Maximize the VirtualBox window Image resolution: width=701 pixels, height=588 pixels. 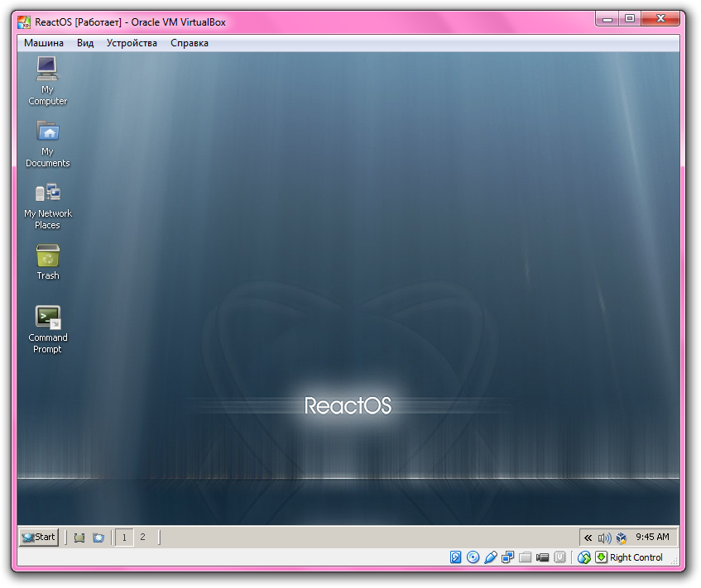point(630,19)
